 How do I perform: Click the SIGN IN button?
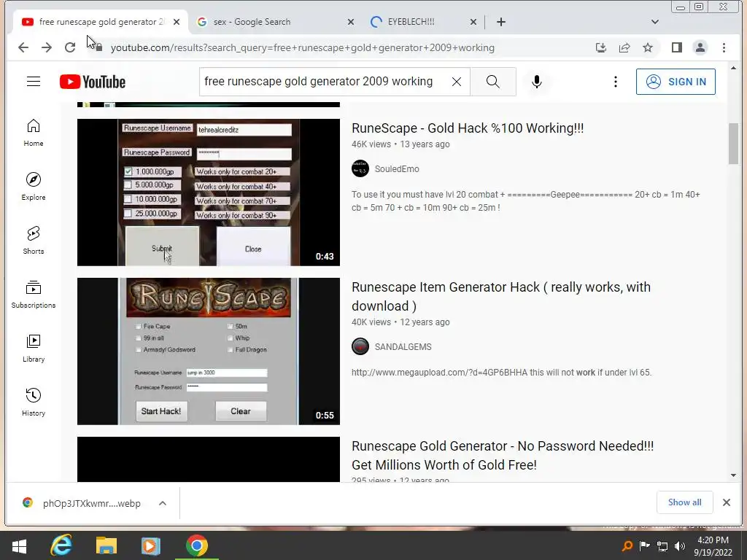click(676, 82)
